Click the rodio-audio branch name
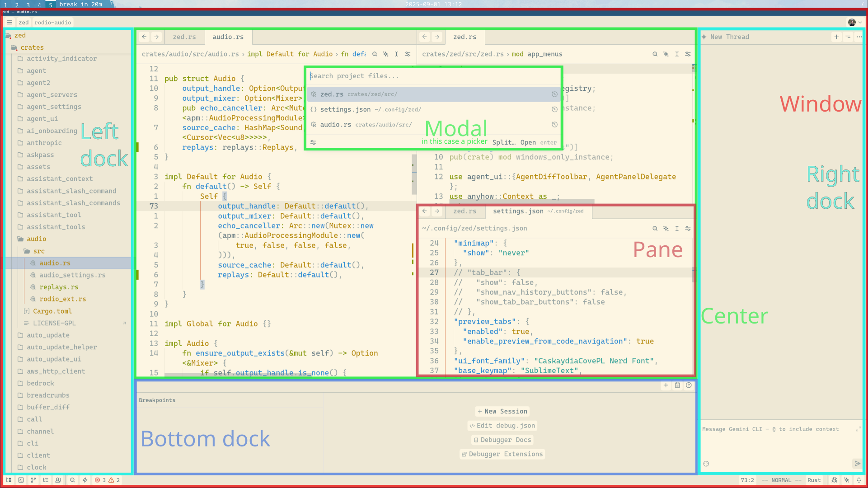The image size is (868, 488). point(53,23)
